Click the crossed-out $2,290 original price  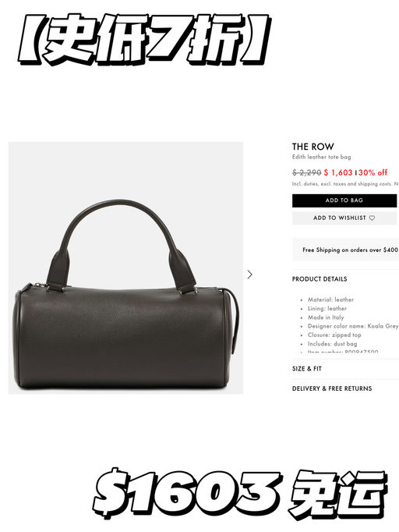click(306, 172)
